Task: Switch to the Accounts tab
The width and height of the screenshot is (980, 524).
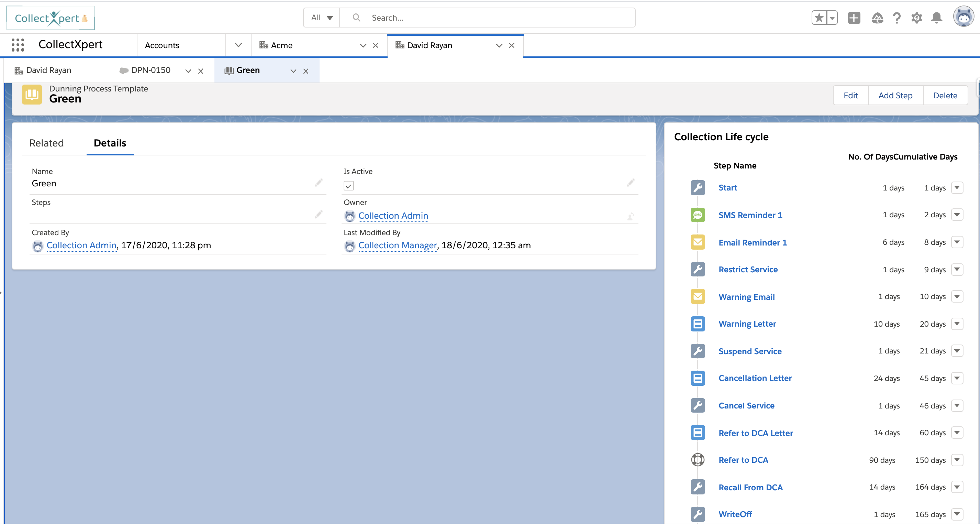Action: pos(162,45)
